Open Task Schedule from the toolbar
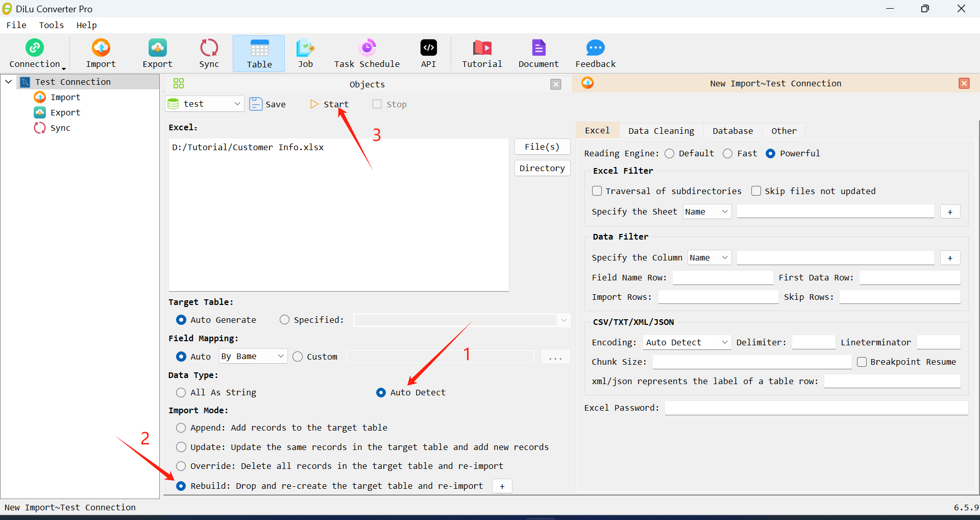 (367, 48)
